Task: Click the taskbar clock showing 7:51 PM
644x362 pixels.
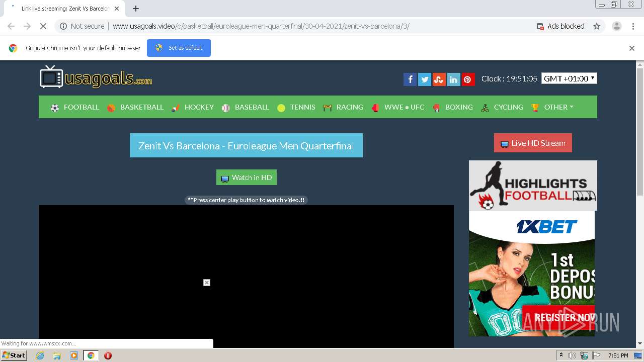Action: pos(618,355)
